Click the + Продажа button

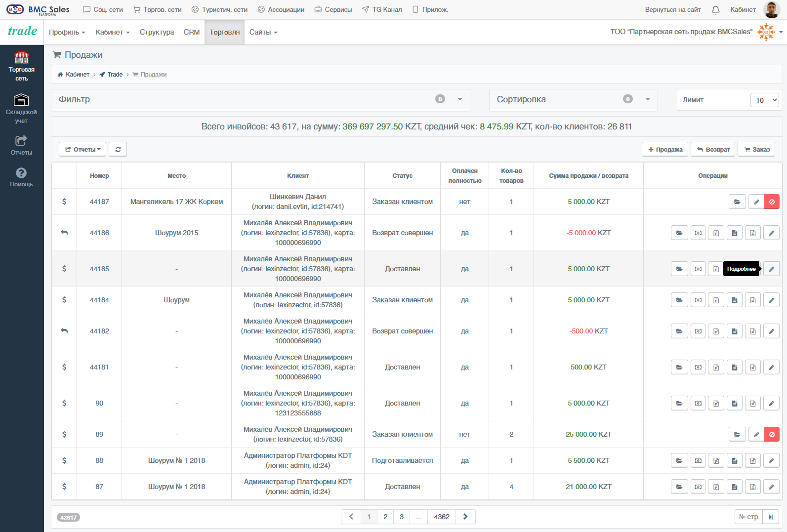(665, 149)
